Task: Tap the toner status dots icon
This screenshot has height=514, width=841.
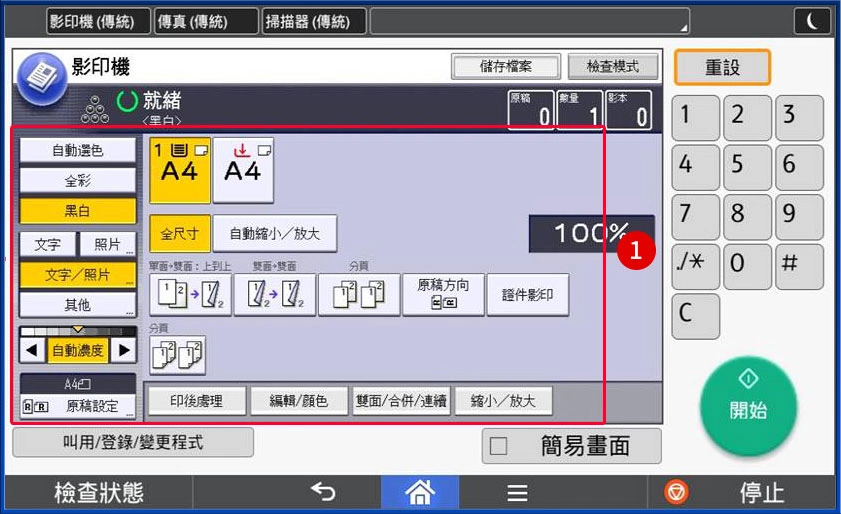Action: [95, 109]
